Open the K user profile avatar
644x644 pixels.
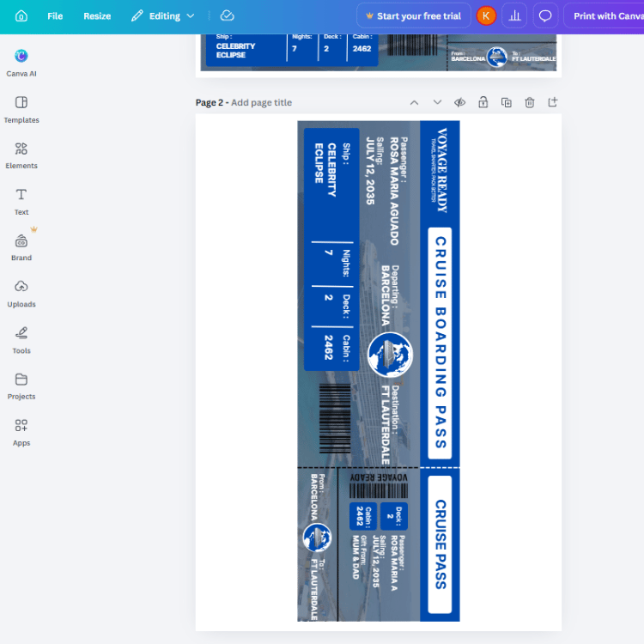(486, 16)
